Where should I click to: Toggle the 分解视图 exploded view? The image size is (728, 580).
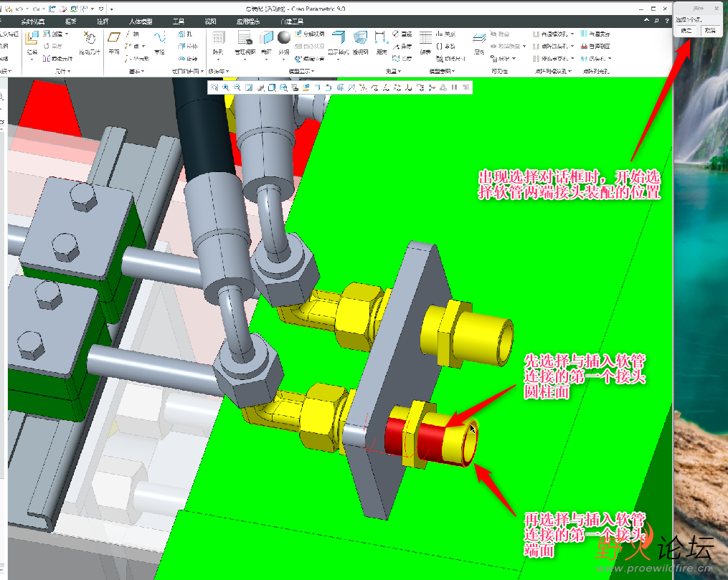pyautogui.click(x=310, y=34)
